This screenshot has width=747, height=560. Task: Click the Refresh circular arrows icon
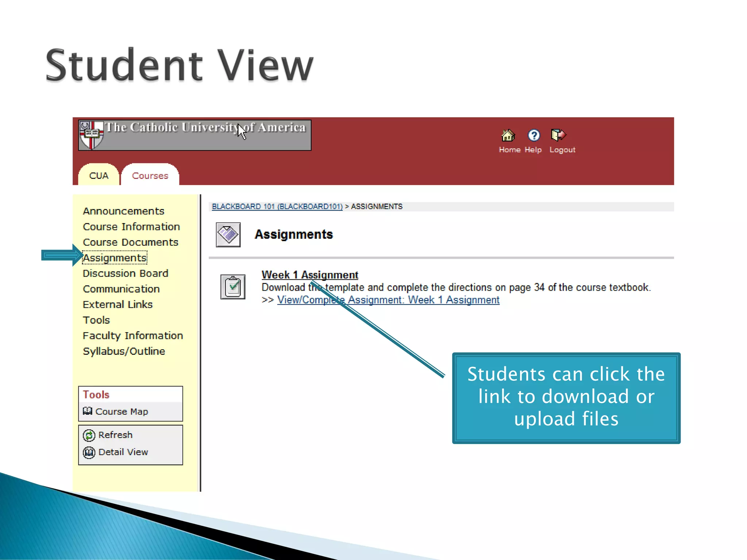89,435
